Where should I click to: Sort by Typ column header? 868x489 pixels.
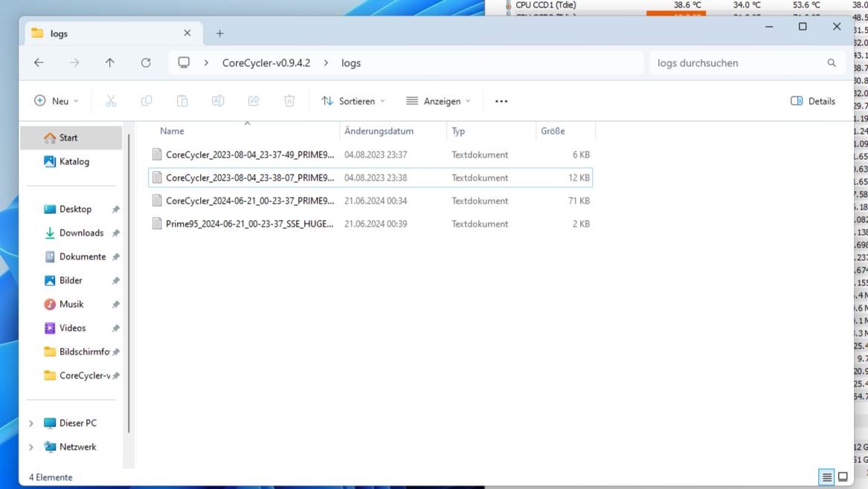point(458,131)
